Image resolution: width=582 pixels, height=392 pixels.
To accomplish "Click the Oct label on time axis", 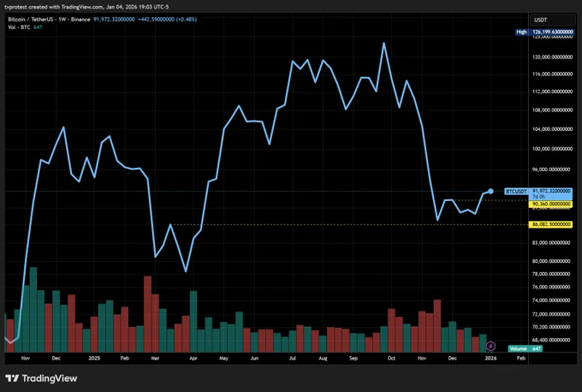I will pyautogui.click(x=391, y=359).
